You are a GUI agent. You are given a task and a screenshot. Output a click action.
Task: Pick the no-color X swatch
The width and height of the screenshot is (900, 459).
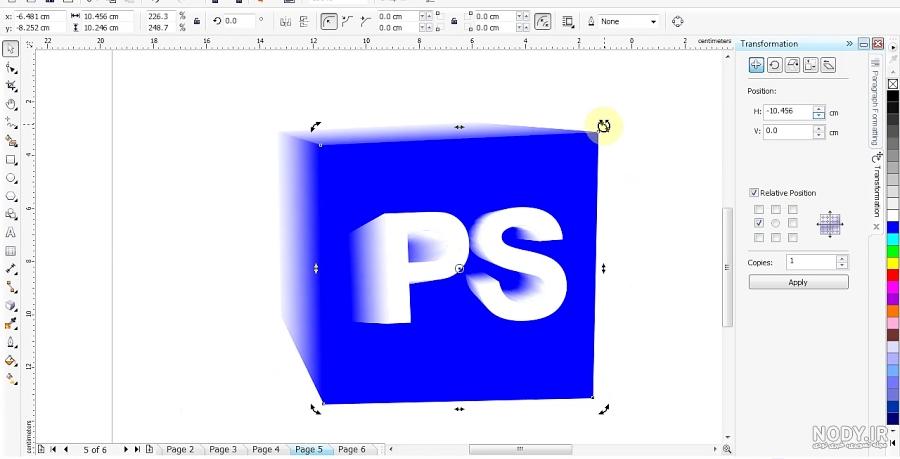click(x=893, y=84)
